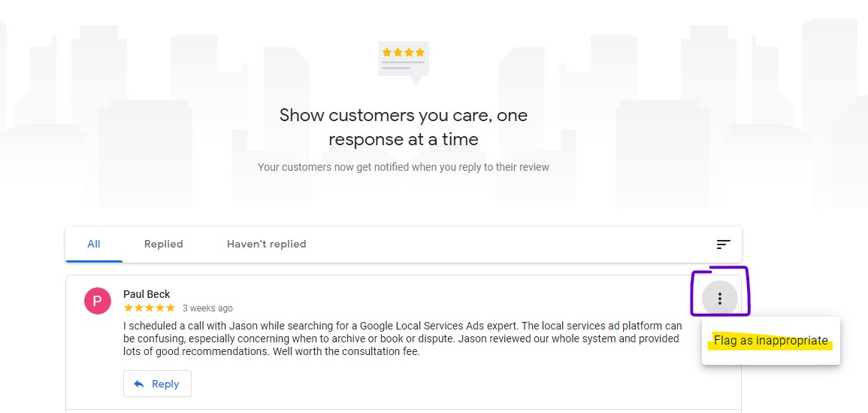Click the blue underline below the All tab

pos(93,261)
